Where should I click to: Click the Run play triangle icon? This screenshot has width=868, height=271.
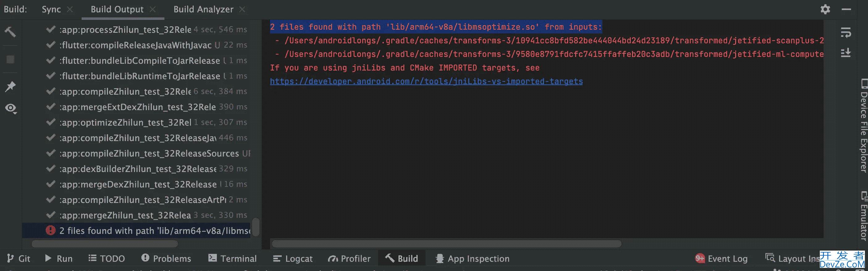pyautogui.click(x=48, y=259)
